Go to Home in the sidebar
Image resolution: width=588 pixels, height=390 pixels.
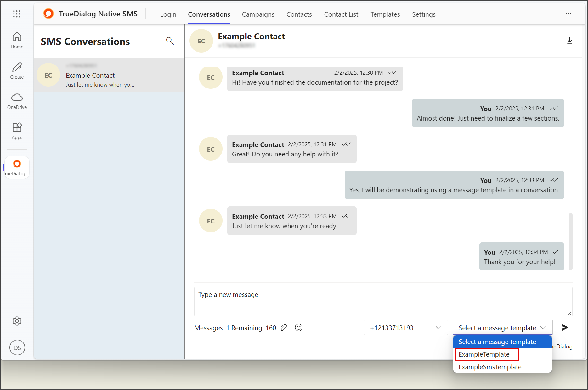coord(17,41)
